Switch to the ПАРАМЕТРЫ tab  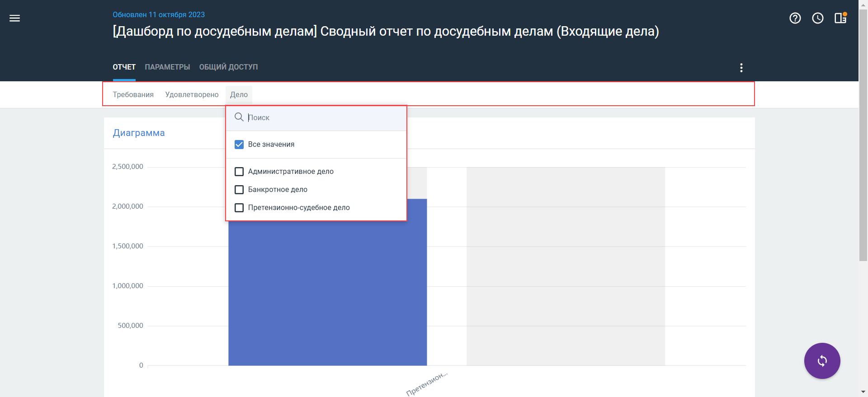pyautogui.click(x=167, y=67)
